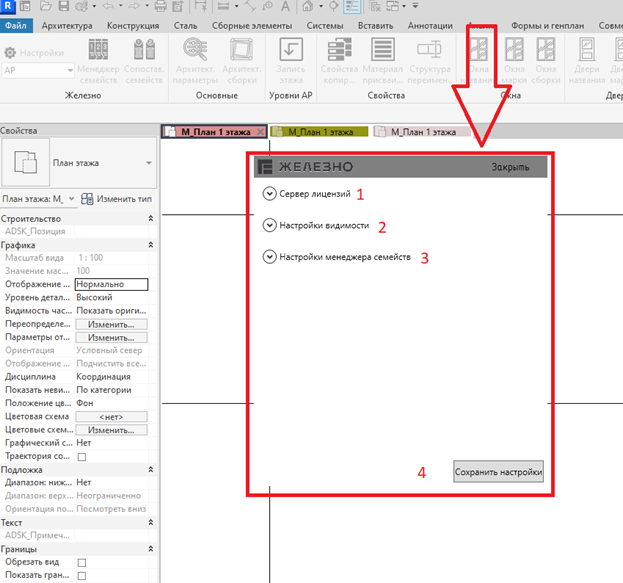Select the pink-grey third М_План 1 этажа tab

(422, 132)
